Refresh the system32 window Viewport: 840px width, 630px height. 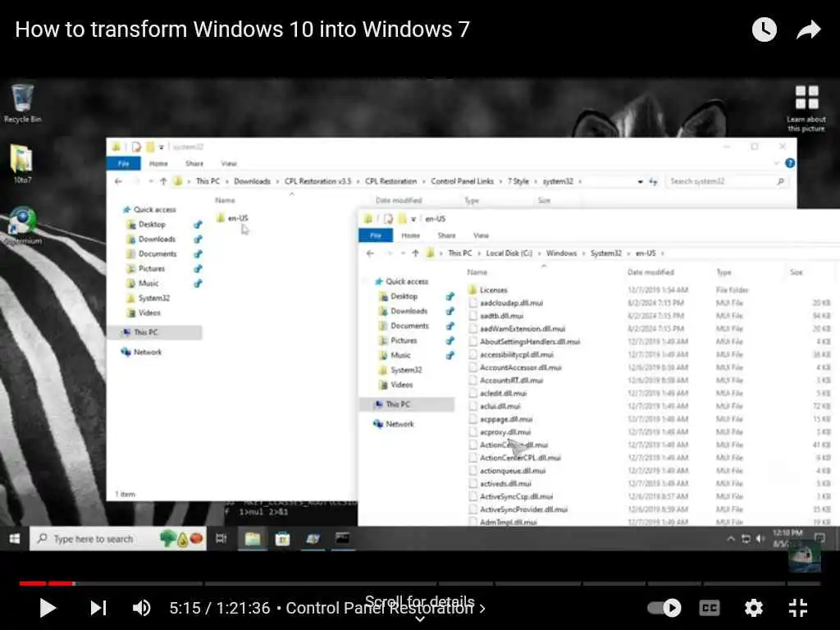[653, 181]
